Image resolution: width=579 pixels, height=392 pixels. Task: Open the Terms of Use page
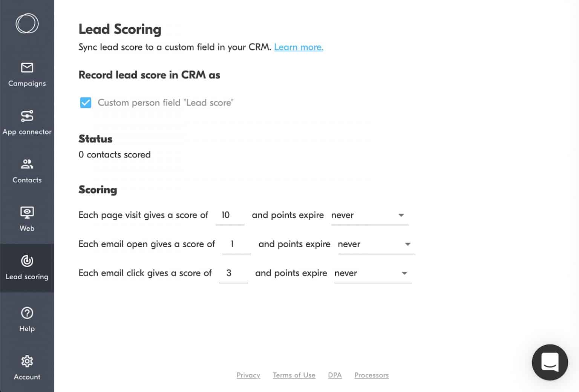(294, 375)
